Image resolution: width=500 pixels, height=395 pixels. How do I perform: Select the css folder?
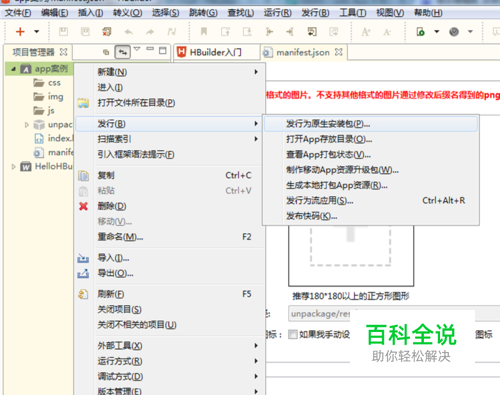tap(47, 83)
